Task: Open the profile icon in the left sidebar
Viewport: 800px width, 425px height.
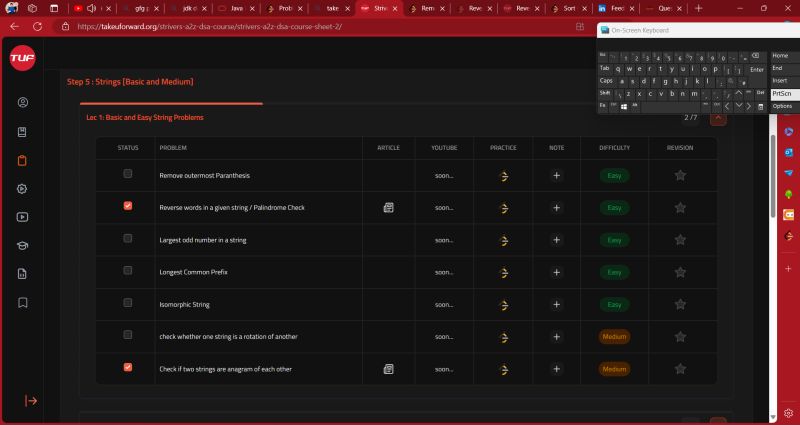Action: click(22, 102)
